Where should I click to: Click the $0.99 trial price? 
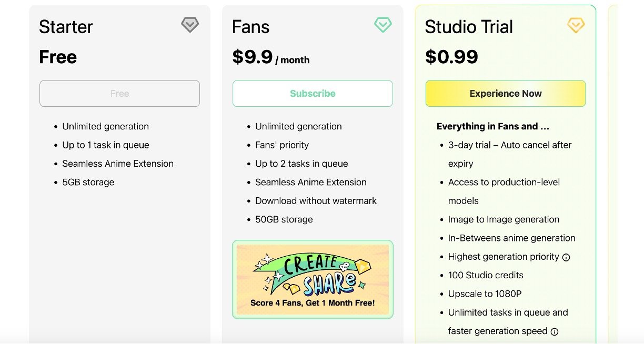point(451,57)
